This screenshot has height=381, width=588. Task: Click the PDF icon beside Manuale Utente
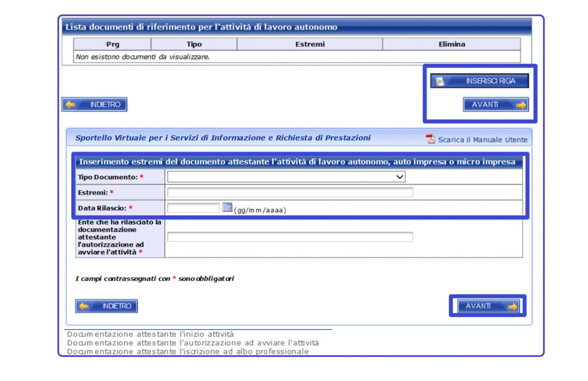tap(431, 139)
